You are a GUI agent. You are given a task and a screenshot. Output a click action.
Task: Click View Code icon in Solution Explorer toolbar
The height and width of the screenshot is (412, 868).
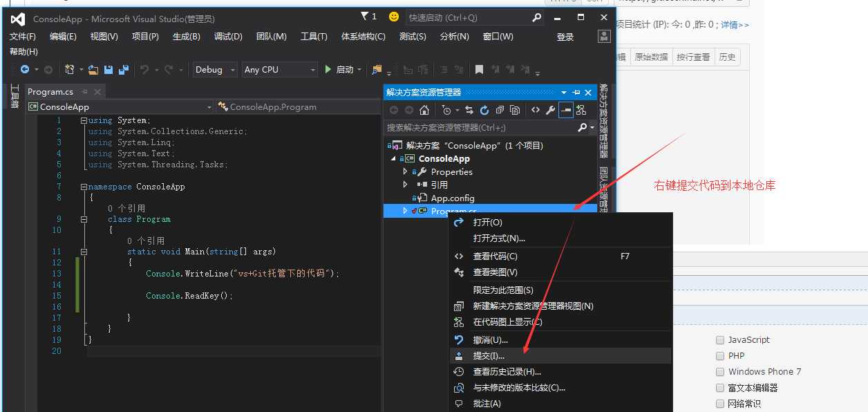point(536,110)
